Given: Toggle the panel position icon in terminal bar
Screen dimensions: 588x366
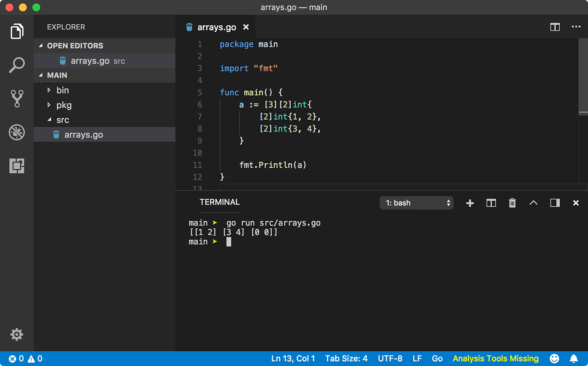Looking at the screenshot, I should (x=554, y=203).
